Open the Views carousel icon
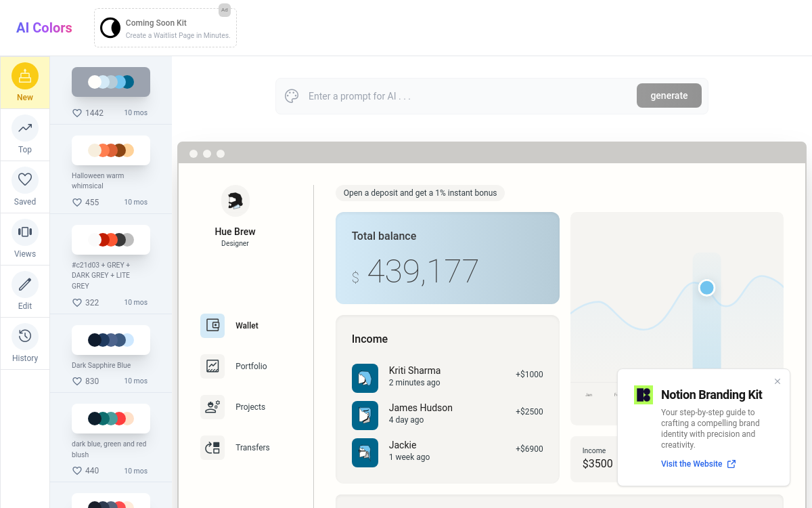Viewport: 812px width, 508px height. click(x=25, y=232)
